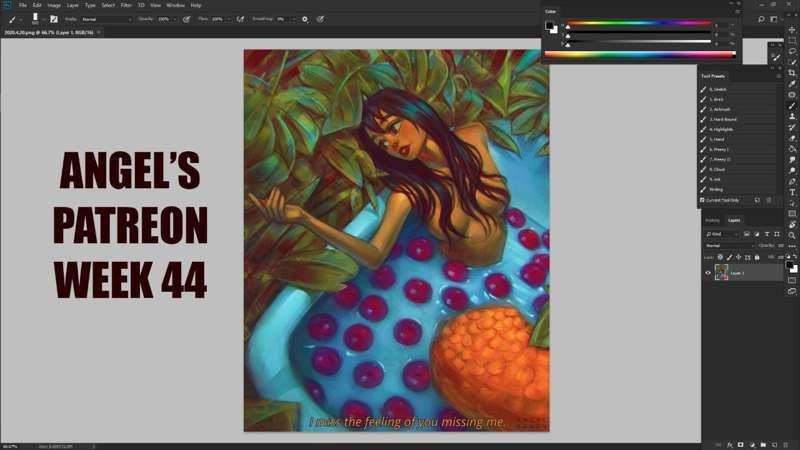The width and height of the screenshot is (800, 450).
Task: Click the hue slider in the Color panel
Action: coord(639,23)
